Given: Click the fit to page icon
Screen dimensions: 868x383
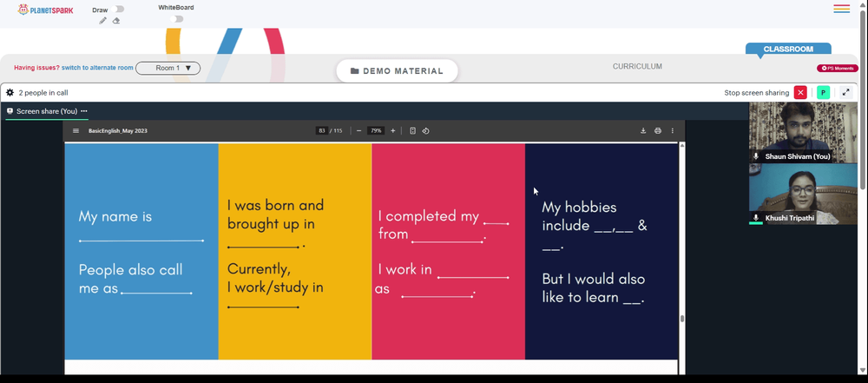Looking at the screenshot, I should (x=412, y=131).
